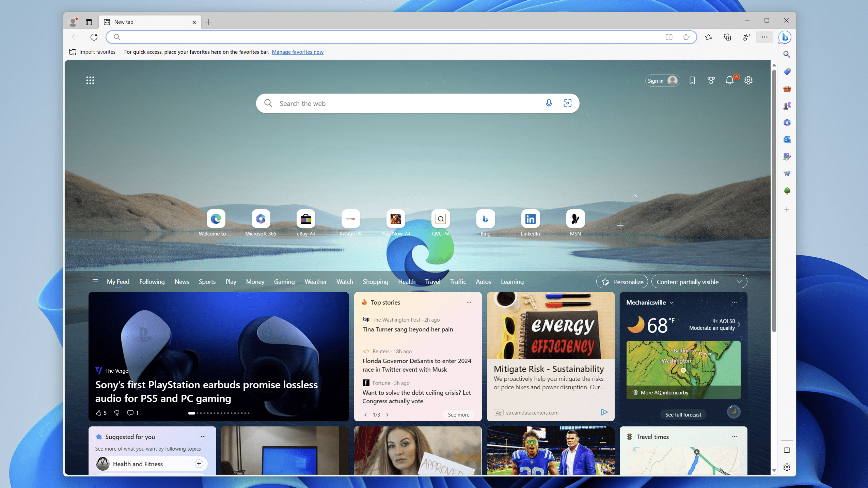The height and width of the screenshot is (488, 868).
Task: Click the visual search camera icon
Action: (x=567, y=103)
